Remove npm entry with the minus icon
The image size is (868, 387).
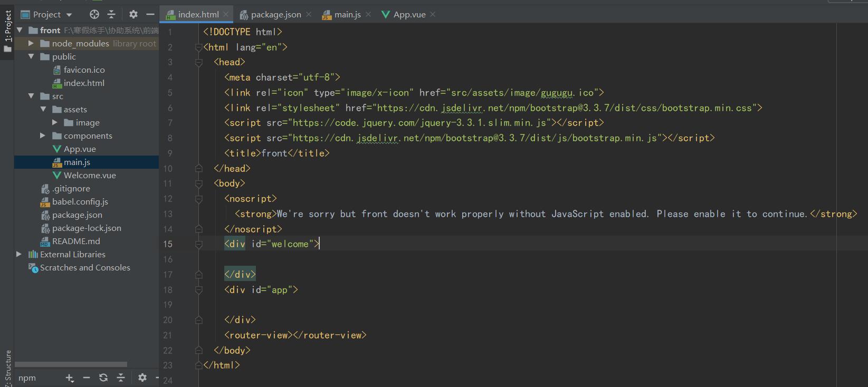87,378
